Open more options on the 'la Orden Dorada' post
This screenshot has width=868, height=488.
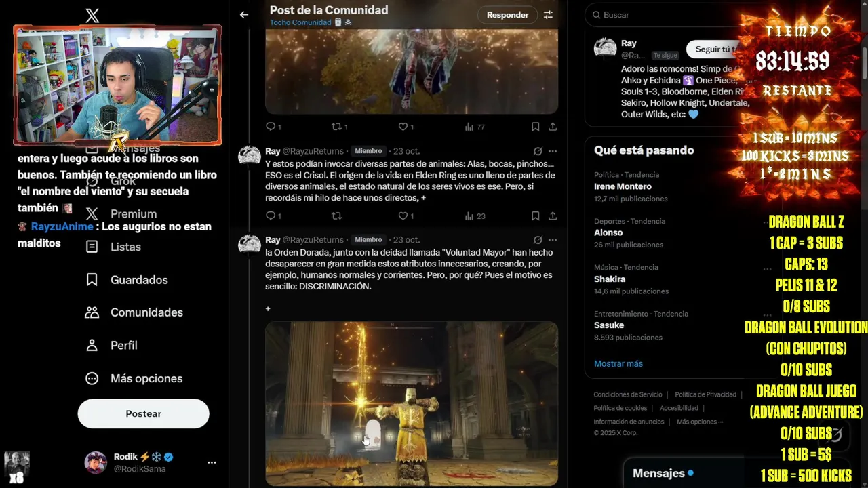553,240
